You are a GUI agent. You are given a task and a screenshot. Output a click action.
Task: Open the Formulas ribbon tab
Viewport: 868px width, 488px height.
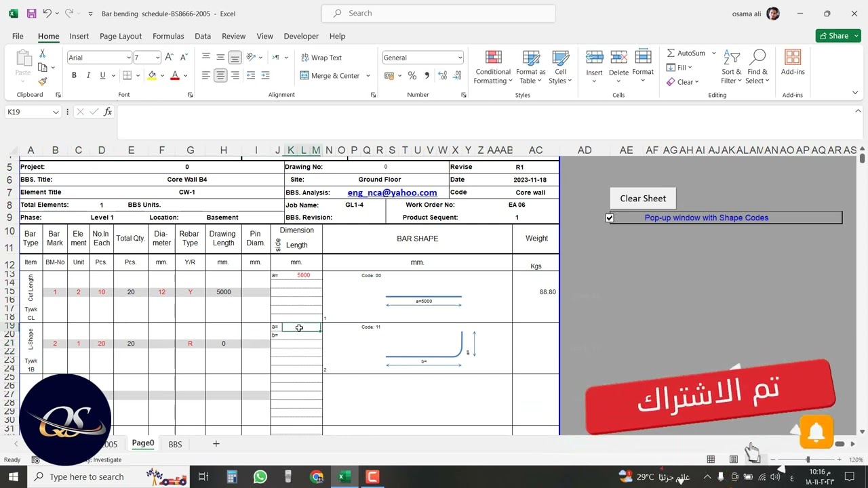pos(168,36)
